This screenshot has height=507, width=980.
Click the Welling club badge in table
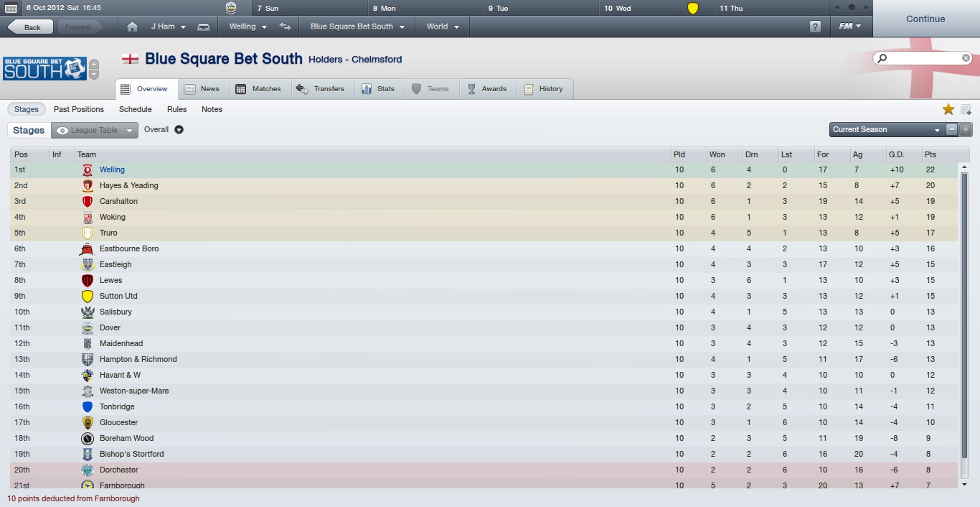pos(87,170)
